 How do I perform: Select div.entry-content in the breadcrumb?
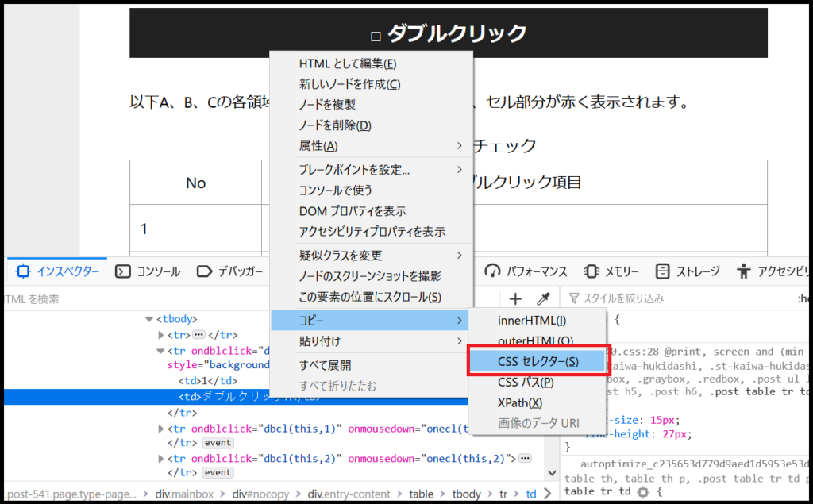[349, 494]
